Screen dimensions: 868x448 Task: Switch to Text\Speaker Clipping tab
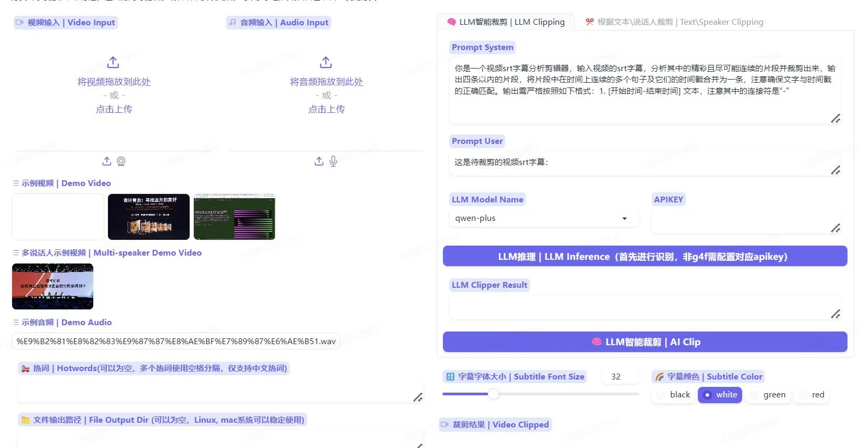point(674,22)
